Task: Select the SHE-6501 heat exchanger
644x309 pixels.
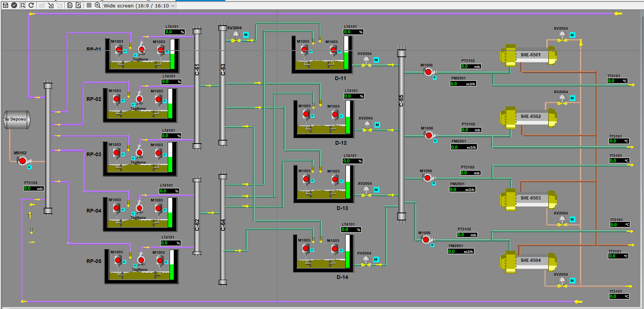Action: [x=529, y=56]
